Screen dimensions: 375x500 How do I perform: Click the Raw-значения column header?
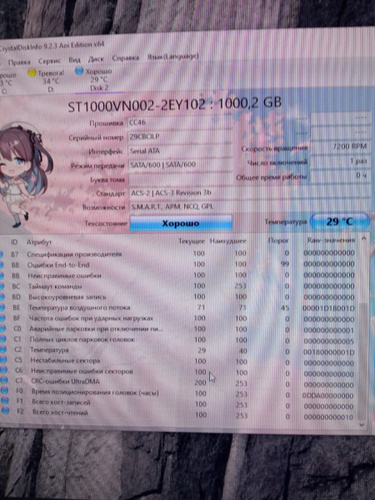pos(331,240)
